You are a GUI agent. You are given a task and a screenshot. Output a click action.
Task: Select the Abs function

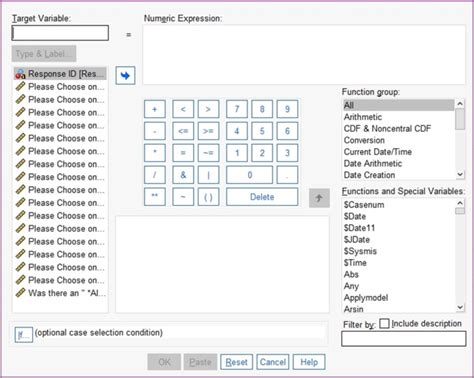[x=399, y=275]
